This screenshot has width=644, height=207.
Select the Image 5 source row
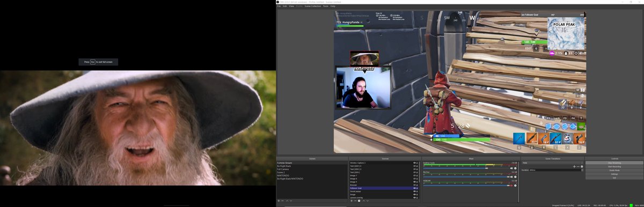point(384,182)
